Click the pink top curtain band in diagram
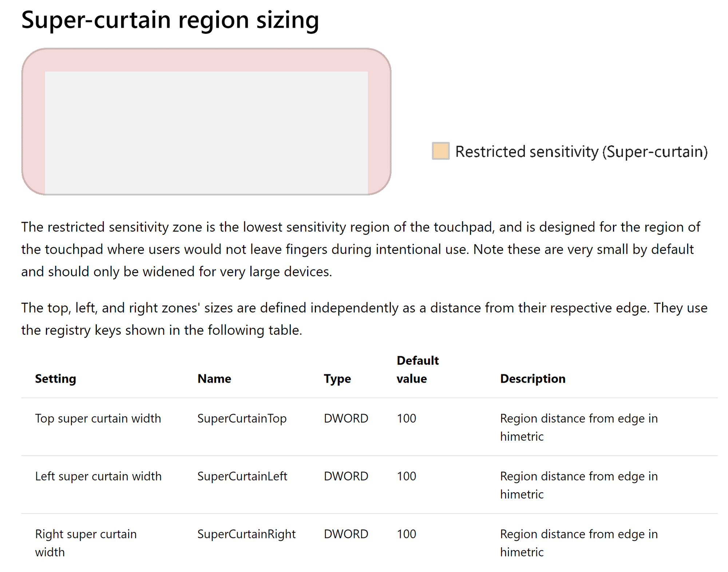The image size is (728, 572). click(x=206, y=60)
